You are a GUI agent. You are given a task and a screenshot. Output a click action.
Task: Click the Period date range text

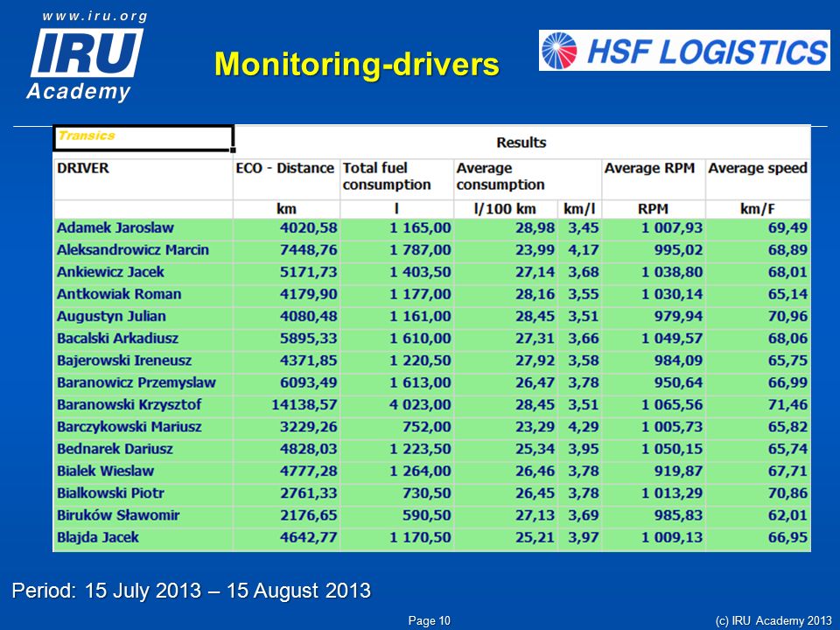coord(192,591)
